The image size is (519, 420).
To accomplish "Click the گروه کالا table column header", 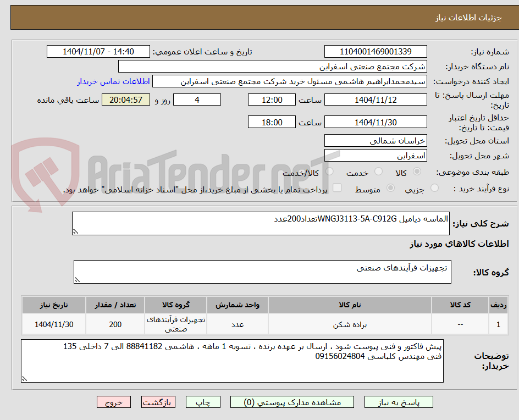I will 176,305.
